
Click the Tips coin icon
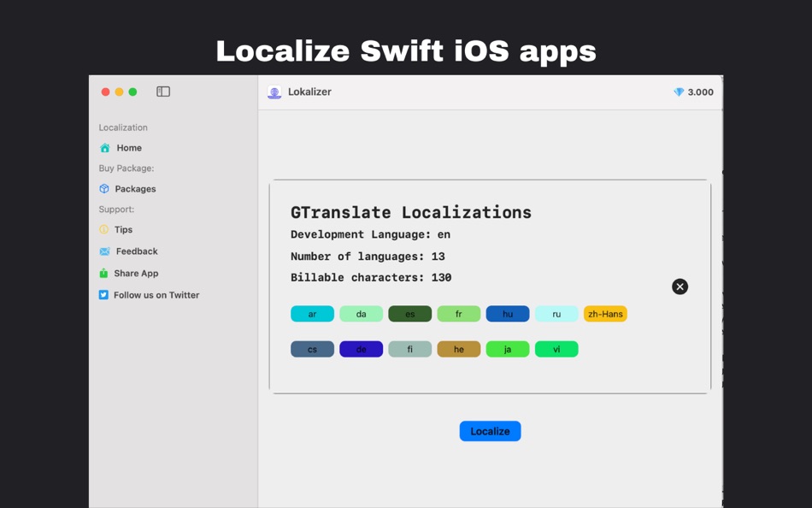(x=103, y=229)
